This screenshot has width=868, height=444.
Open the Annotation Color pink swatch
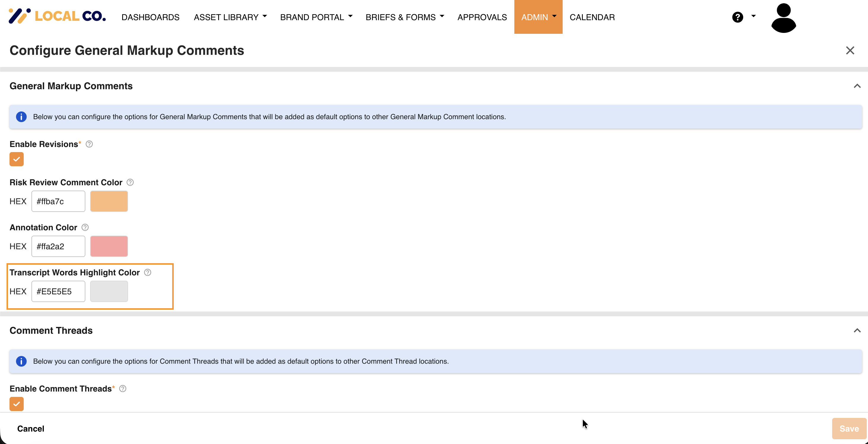(x=109, y=246)
